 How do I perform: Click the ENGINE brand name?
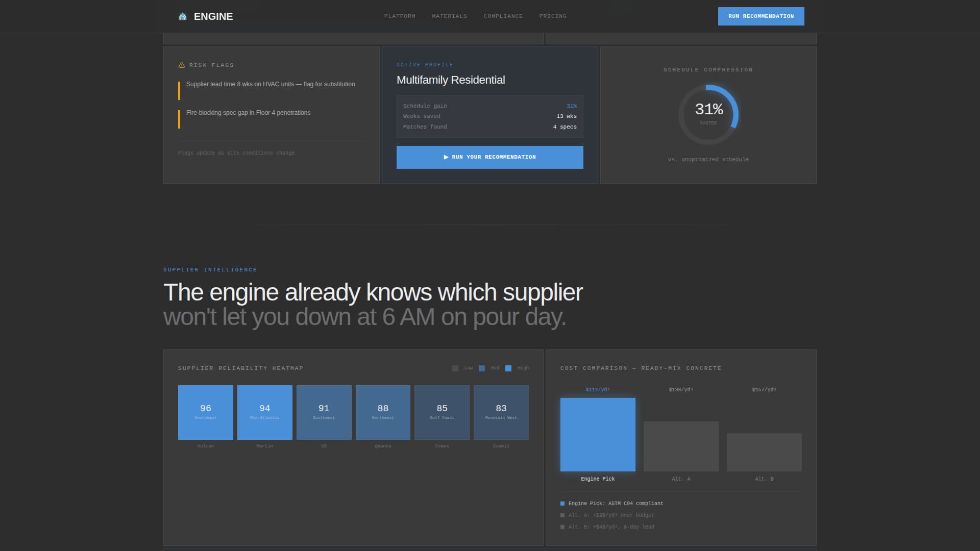pos(213,16)
